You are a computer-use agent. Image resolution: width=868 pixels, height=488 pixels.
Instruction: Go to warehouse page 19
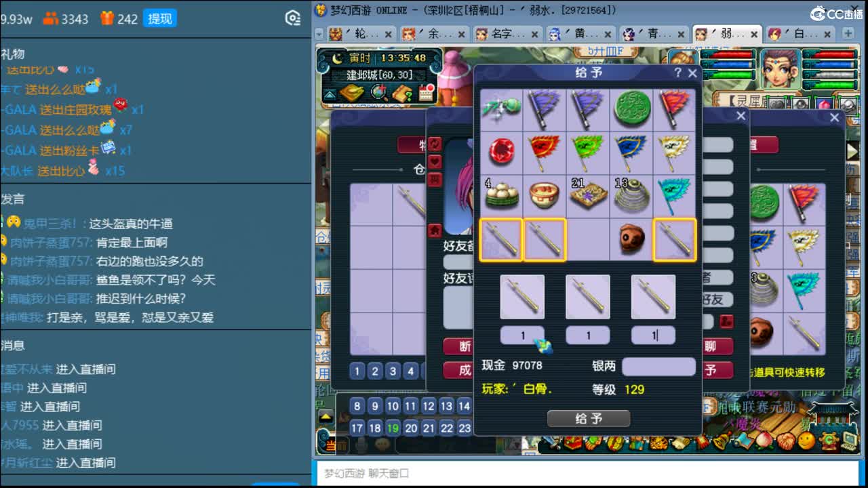pos(393,428)
